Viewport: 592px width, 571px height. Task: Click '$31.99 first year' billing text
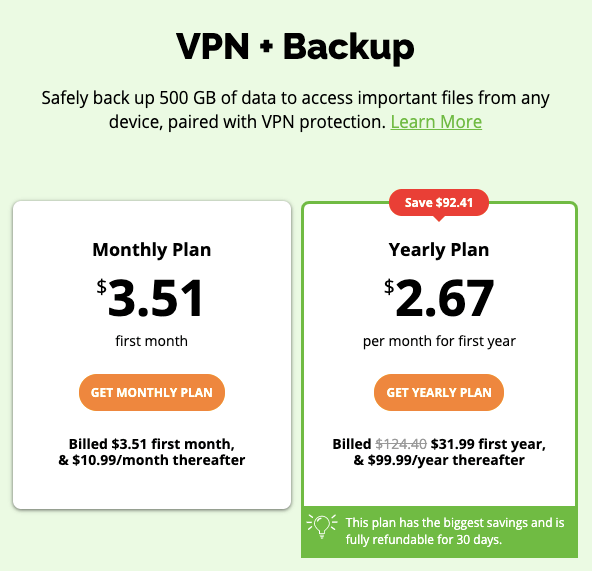[x=488, y=444]
